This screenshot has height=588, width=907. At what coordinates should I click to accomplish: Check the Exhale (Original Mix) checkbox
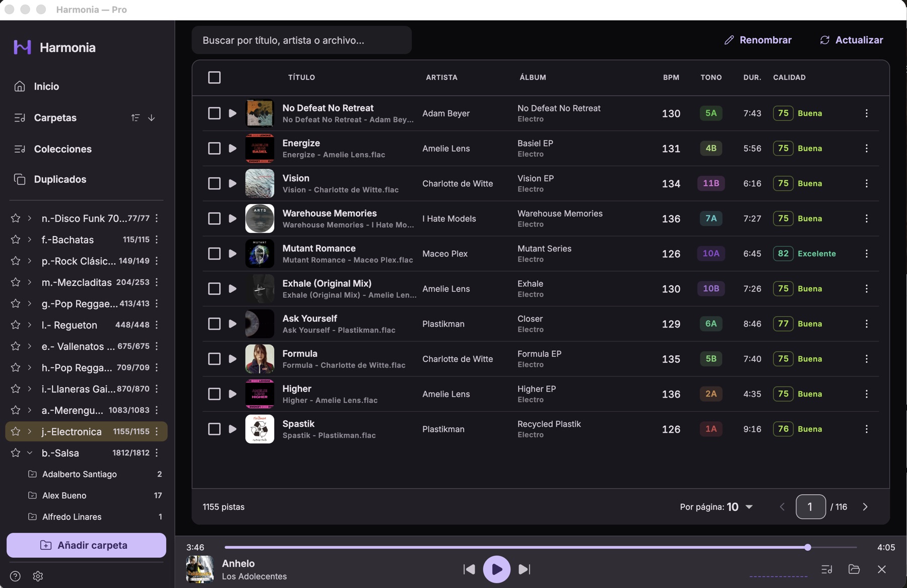(214, 289)
